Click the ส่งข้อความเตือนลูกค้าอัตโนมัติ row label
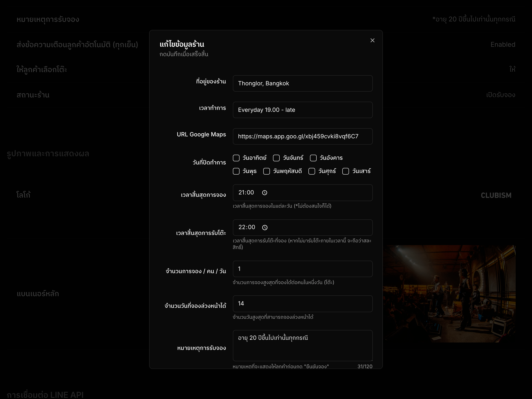 pos(77,45)
